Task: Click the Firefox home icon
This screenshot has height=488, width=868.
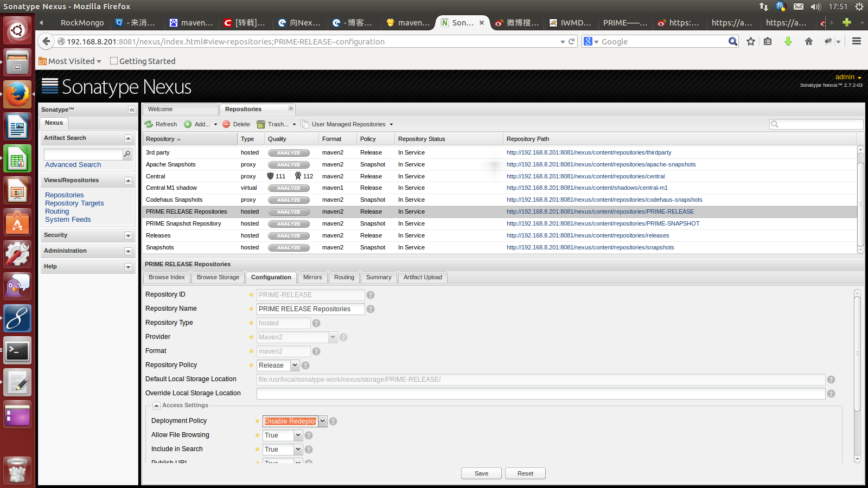Action: pyautogui.click(x=809, y=41)
